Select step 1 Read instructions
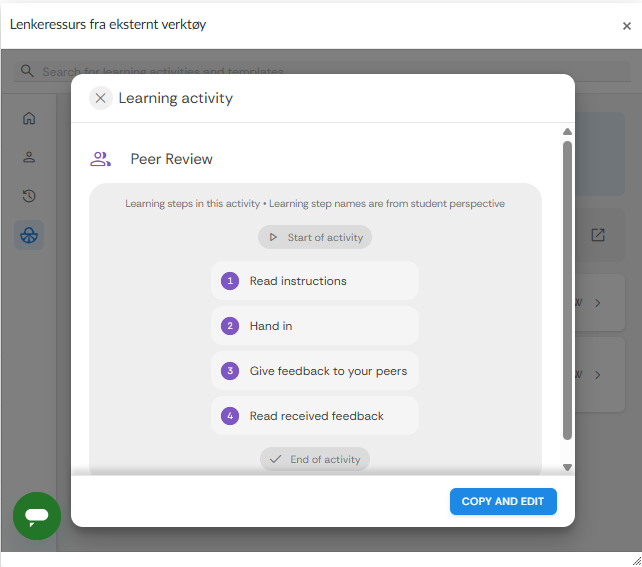Image resolution: width=642 pixels, height=567 pixels. (314, 281)
